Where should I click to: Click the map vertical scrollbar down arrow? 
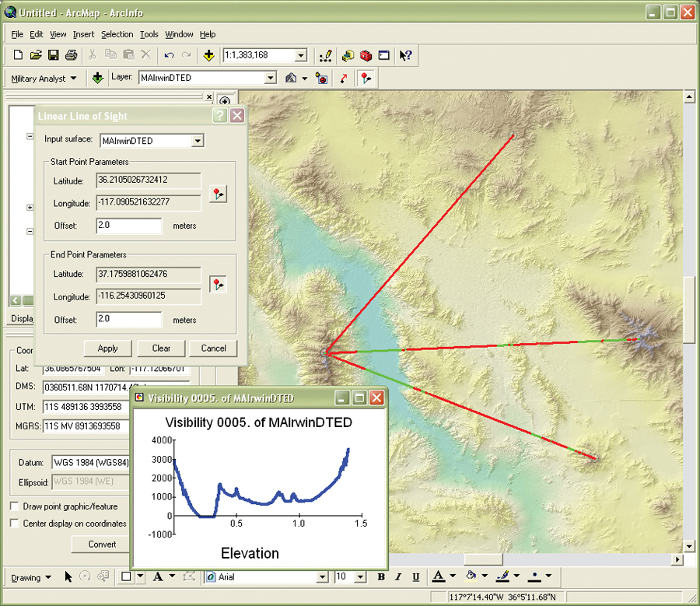(689, 546)
